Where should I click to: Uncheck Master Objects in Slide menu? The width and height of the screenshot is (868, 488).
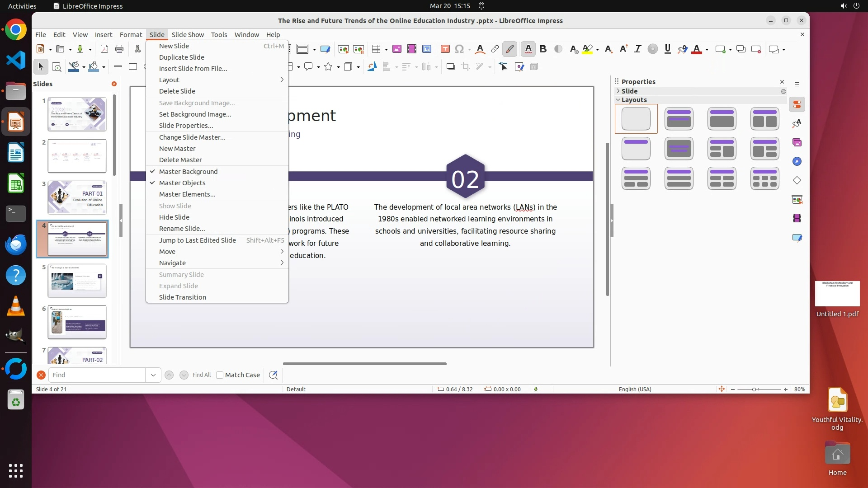pyautogui.click(x=182, y=183)
